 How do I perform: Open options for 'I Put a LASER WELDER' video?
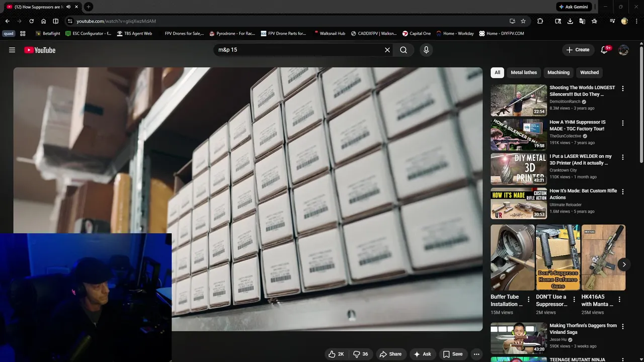click(x=623, y=157)
